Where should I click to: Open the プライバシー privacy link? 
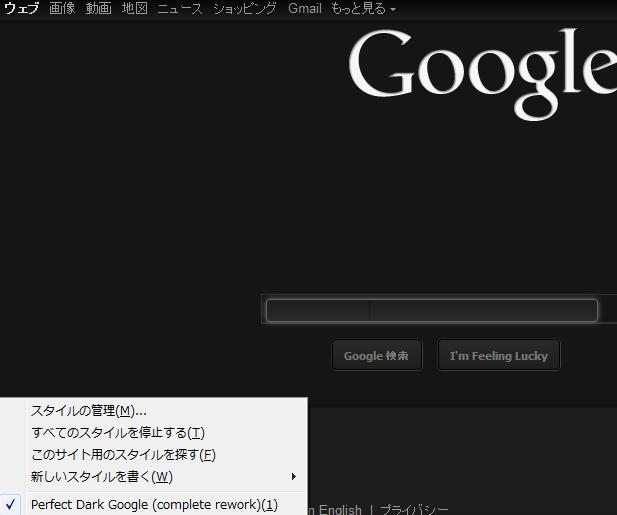[x=414, y=509]
